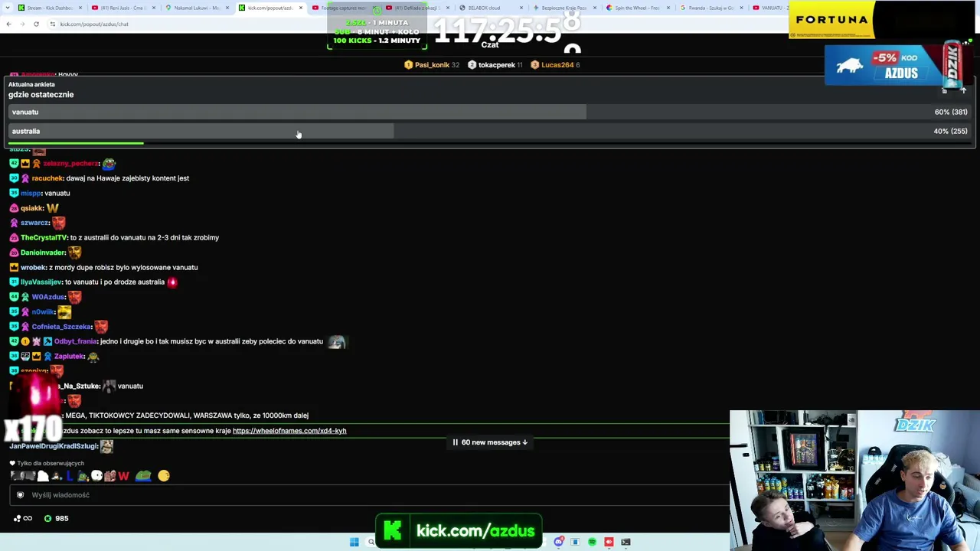Insert the white round-face emote
Viewport: 980px width, 551px height.
pos(96,476)
